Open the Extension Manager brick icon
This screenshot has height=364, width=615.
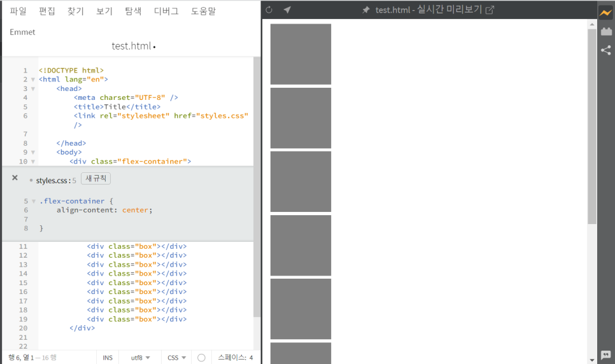[x=606, y=31]
